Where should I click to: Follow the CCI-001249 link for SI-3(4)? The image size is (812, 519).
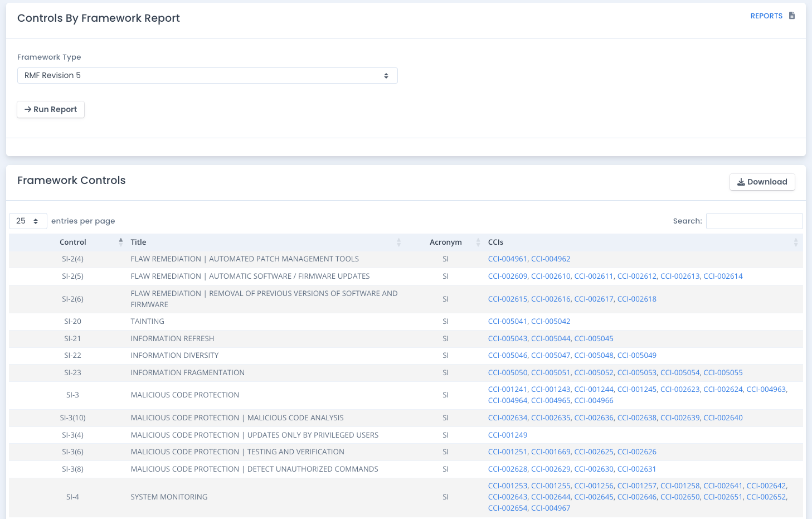click(x=508, y=434)
